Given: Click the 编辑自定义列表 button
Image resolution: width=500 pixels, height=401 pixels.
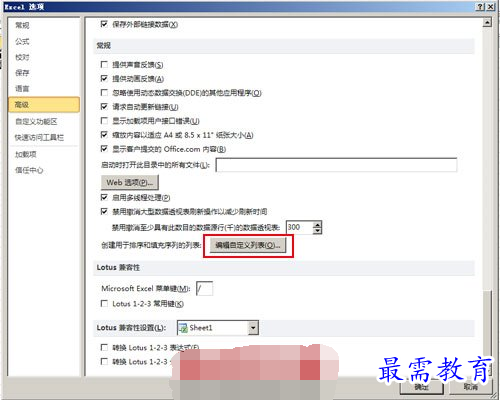Looking at the screenshot, I should pos(248,245).
